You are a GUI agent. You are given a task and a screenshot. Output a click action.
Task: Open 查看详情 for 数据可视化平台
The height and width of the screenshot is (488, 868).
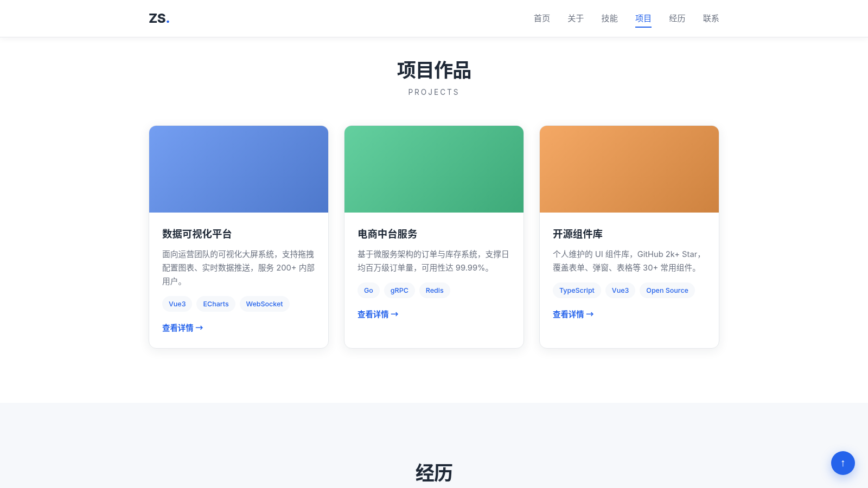point(183,328)
